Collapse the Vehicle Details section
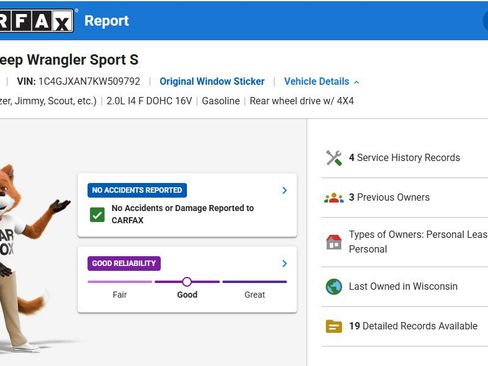The height and width of the screenshot is (366, 488). pyautogui.click(x=321, y=82)
